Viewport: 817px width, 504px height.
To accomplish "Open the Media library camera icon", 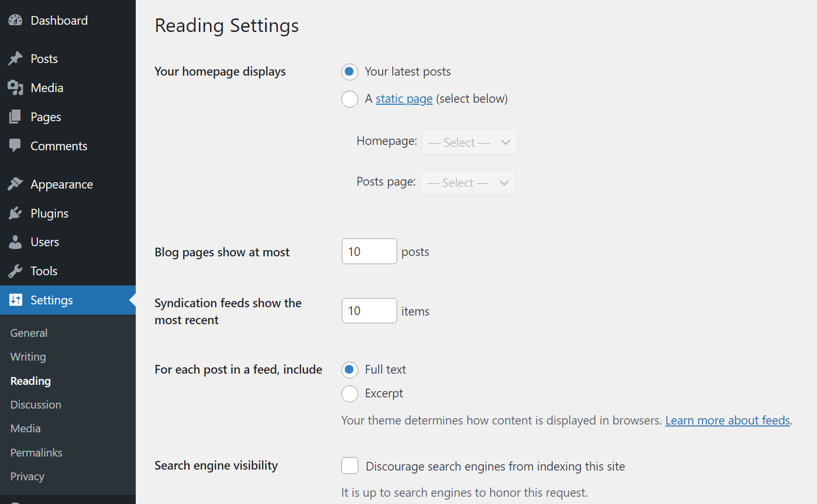I will pos(15,88).
